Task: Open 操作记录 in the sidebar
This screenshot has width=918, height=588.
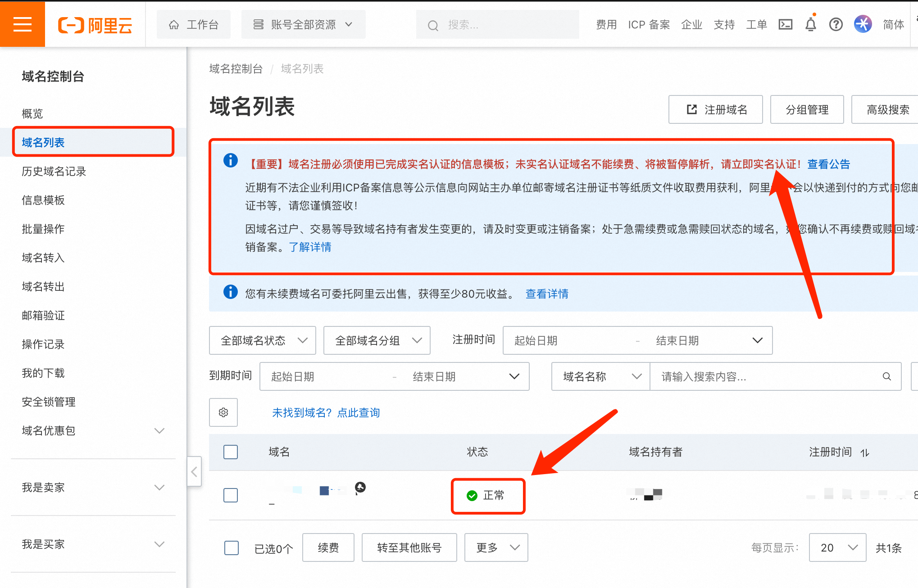Action: 43,344
